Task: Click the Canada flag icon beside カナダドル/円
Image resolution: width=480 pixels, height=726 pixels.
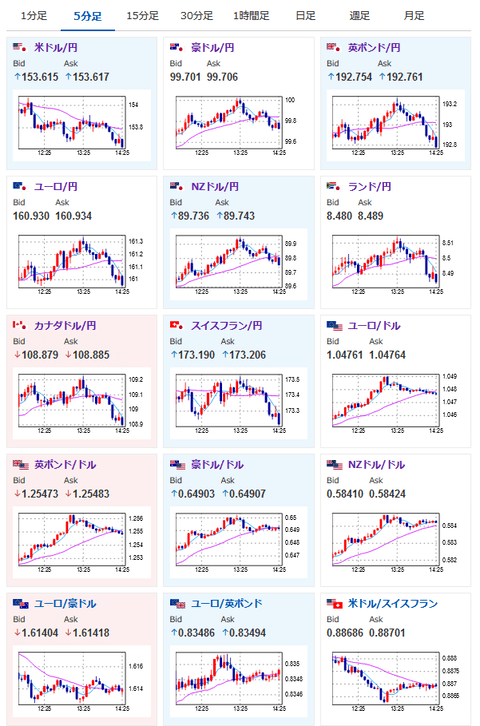Action: [x=20, y=325]
